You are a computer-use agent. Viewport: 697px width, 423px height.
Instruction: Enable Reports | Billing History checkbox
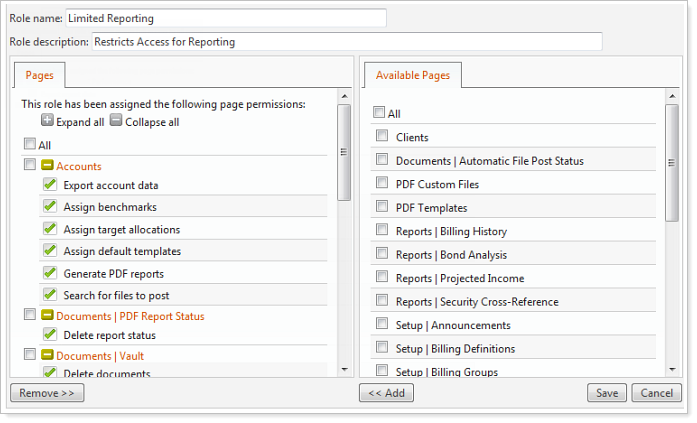coord(381,230)
